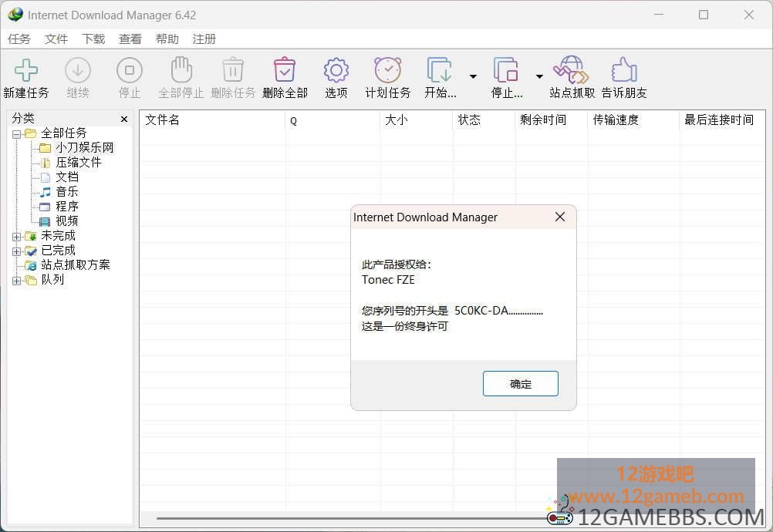Sort by the 状态 column header
The width and height of the screenshot is (773, 532).
click(x=484, y=120)
